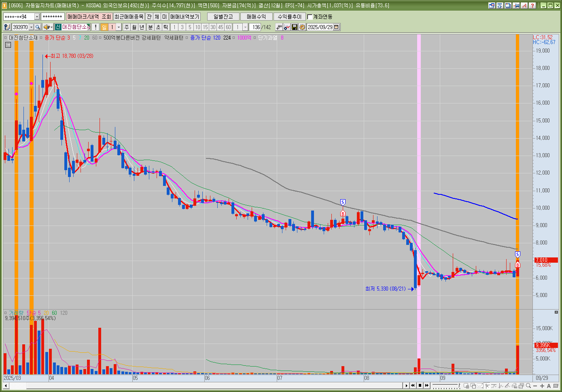The image size is (562, 392).
Task: Click the password input field
Action: [x=53, y=17]
